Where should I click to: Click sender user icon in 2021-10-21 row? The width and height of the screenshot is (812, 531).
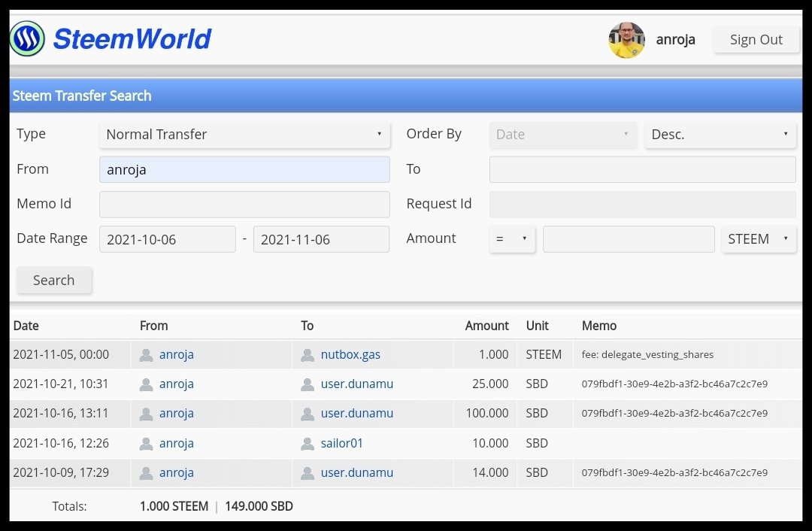click(x=147, y=384)
